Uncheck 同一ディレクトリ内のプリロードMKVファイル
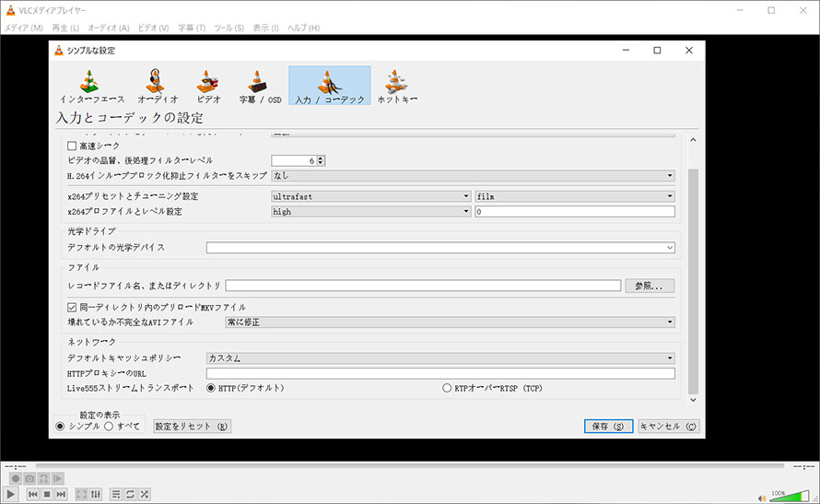 (x=72, y=307)
